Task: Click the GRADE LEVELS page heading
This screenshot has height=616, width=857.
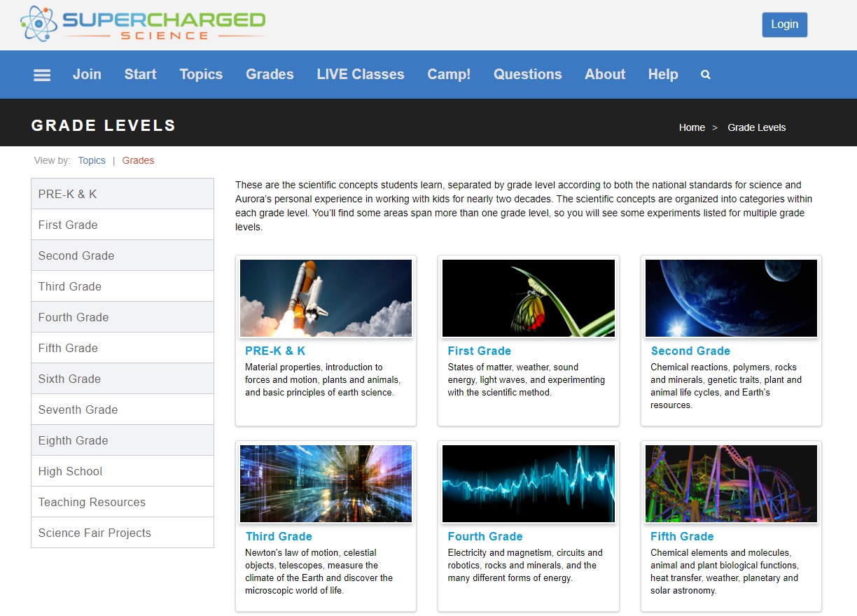Action: tap(104, 126)
